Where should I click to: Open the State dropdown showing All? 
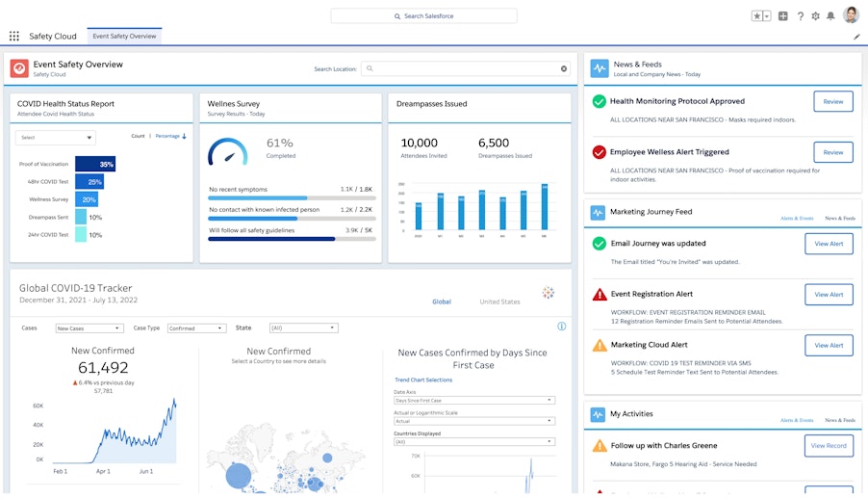pos(303,328)
